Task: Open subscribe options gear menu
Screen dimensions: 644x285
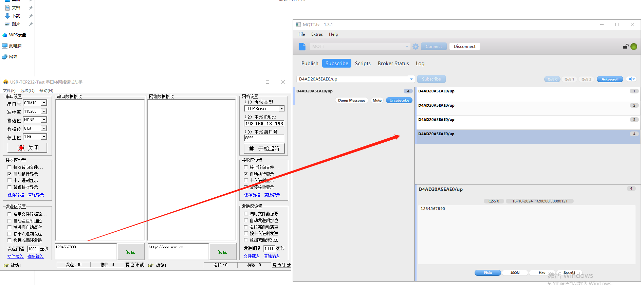Action: coord(631,79)
